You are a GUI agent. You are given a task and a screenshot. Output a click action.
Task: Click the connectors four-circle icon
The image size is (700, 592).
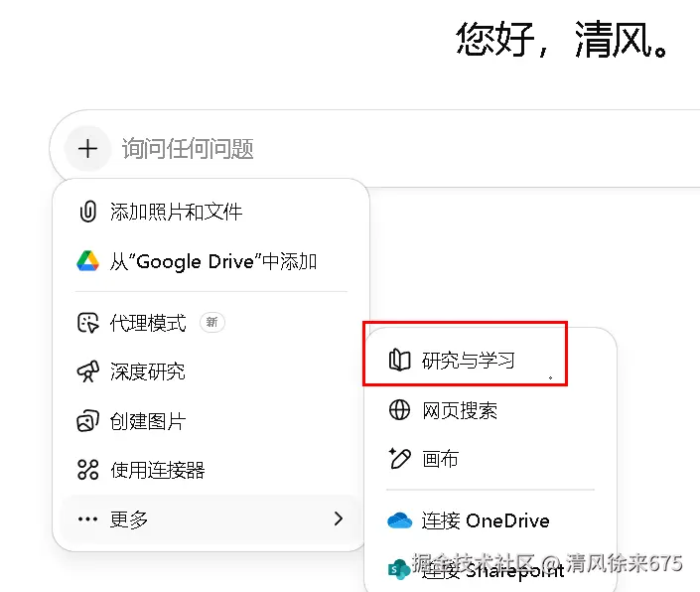click(x=88, y=470)
